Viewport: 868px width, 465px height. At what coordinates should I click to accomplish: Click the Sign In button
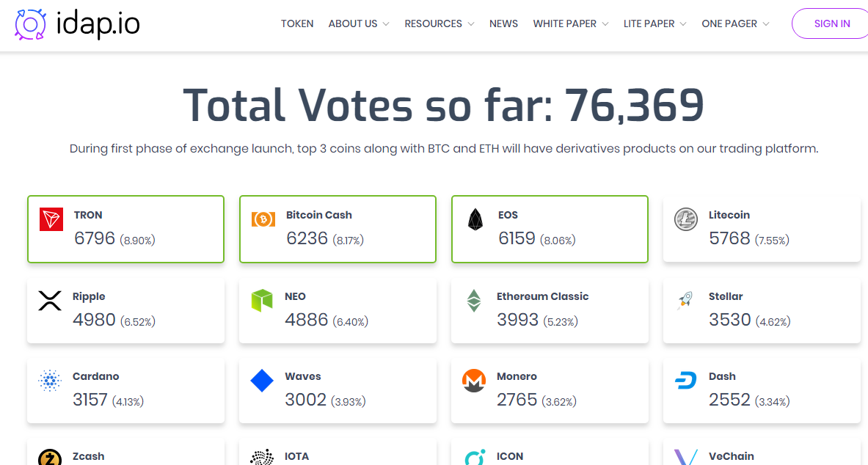point(831,23)
